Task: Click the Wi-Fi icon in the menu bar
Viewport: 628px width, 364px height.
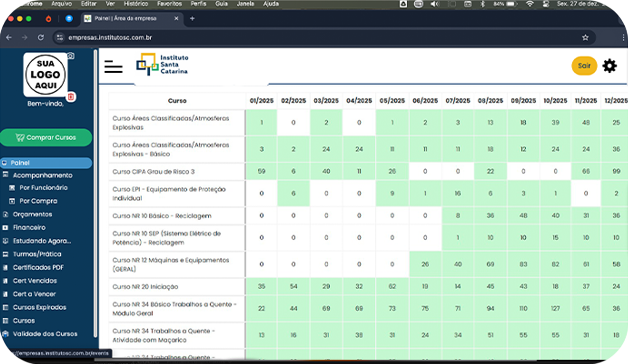Action: [530, 4]
